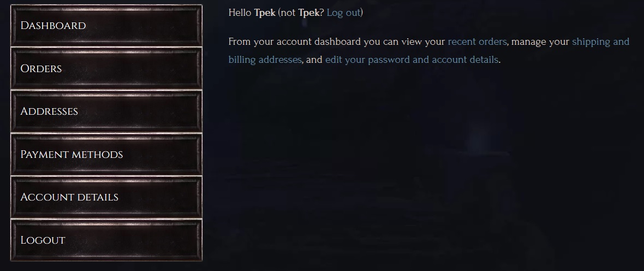Click 'Log out' in the greeting line
Viewport: 644px width, 271px height.
click(343, 13)
